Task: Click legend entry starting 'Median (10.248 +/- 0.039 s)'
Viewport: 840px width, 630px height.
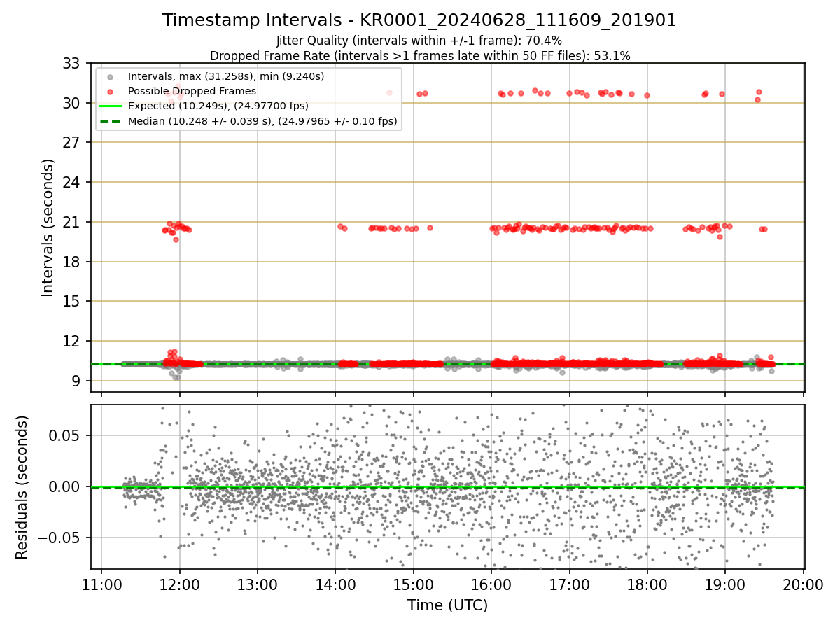Action: pos(262,121)
